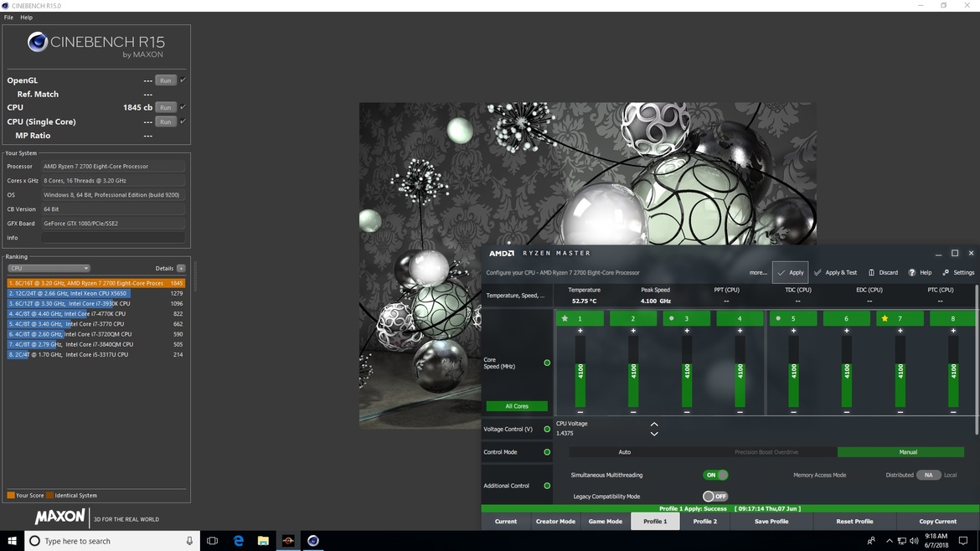Toggle the Voltage Control green indicator

click(x=547, y=430)
